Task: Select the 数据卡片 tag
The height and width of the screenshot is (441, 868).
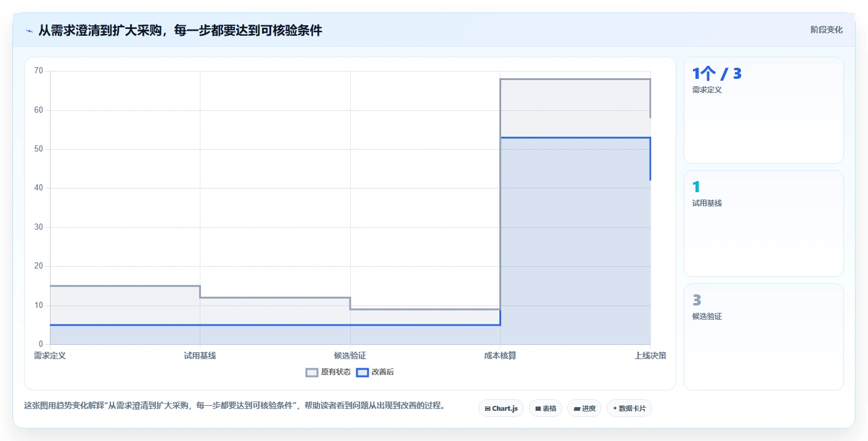Action: coord(629,408)
